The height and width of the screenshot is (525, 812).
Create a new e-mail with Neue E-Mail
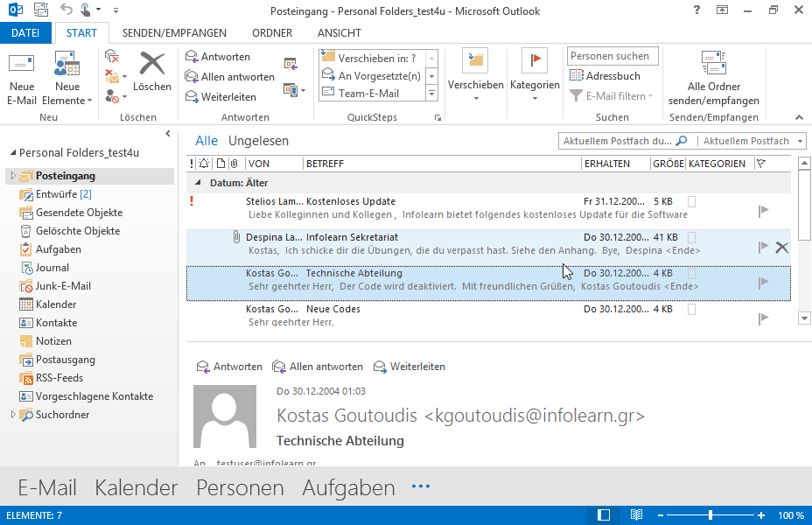tap(22, 78)
